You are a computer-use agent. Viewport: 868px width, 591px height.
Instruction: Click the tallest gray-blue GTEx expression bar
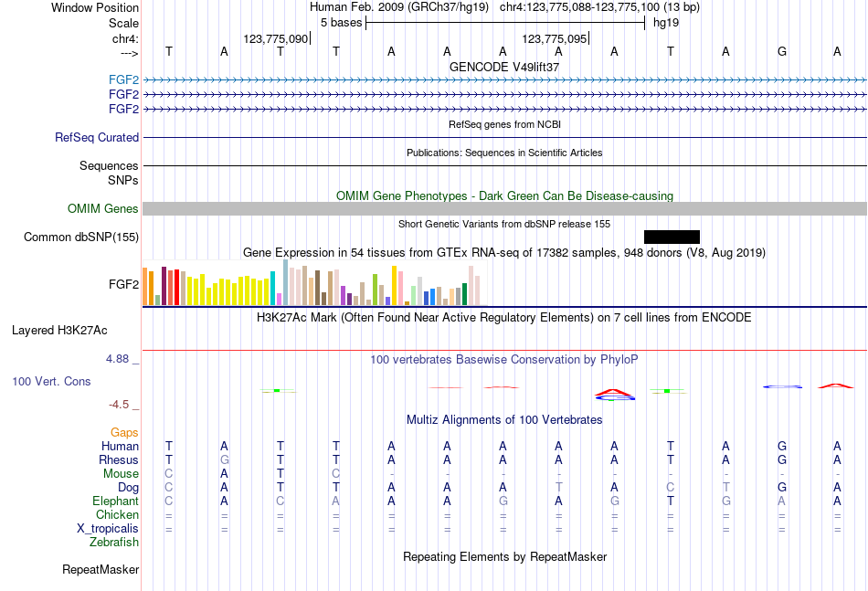pos(286,282)
